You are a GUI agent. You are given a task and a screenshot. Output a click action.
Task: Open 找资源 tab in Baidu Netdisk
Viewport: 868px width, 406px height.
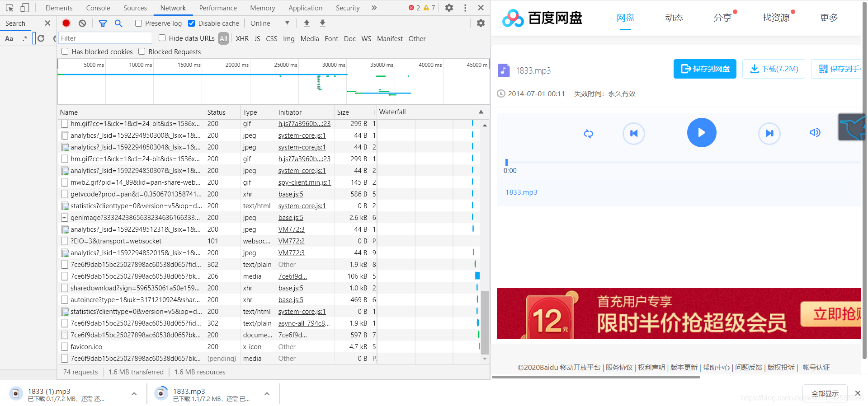(776, 18)
